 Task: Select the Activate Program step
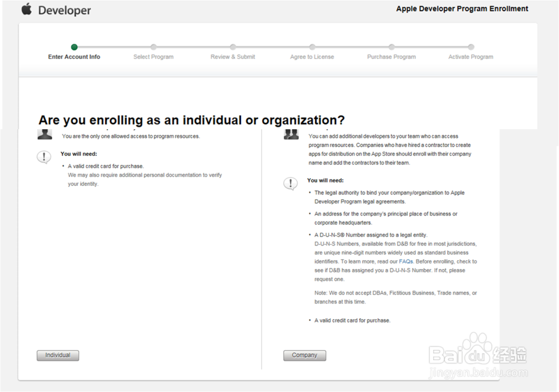[471, 57]
